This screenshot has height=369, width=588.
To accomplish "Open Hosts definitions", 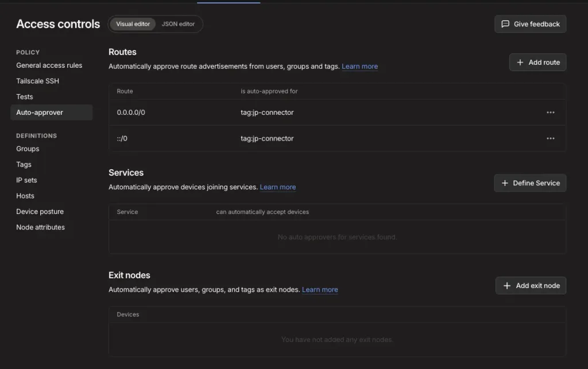I will click(25, 196).
